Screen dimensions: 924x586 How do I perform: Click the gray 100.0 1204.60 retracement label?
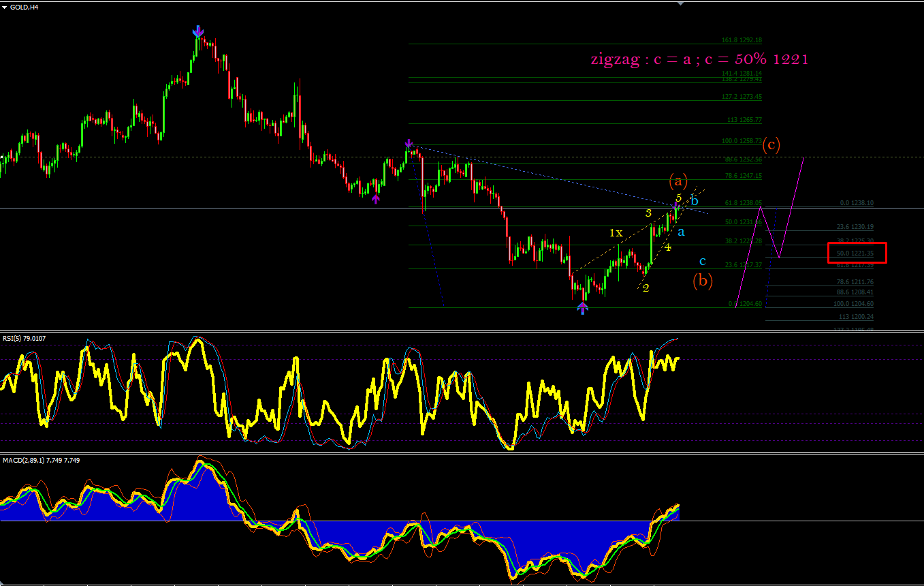pos(853,305)
